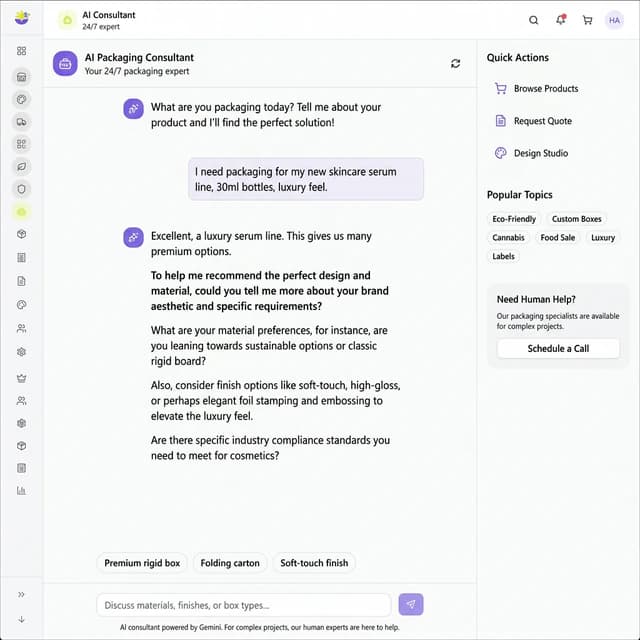Image resolution: width=640 pixels, height=640 pixels.
Task: Open the search icon in header
Action: click(x=534, y=20)
